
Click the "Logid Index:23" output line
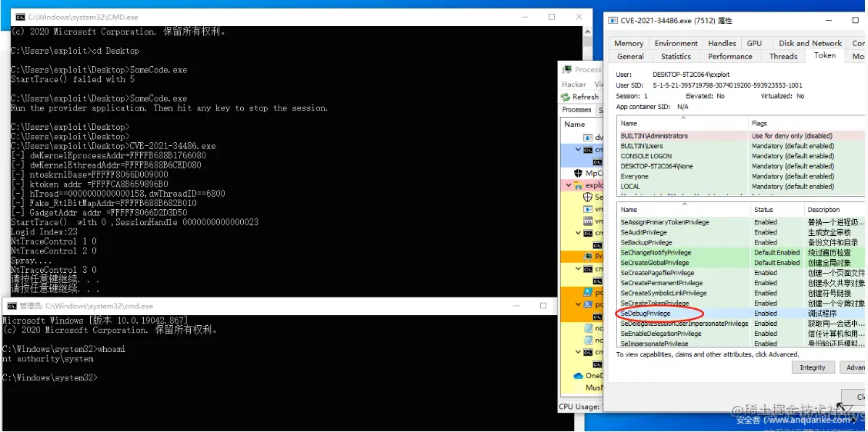point(44,232)
